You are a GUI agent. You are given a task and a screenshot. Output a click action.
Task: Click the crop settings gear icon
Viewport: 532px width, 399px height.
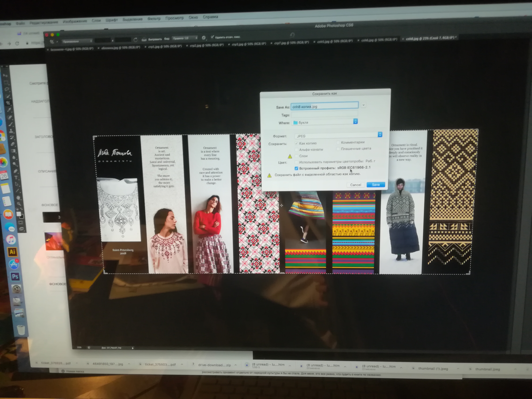click(x=204, y=38)
